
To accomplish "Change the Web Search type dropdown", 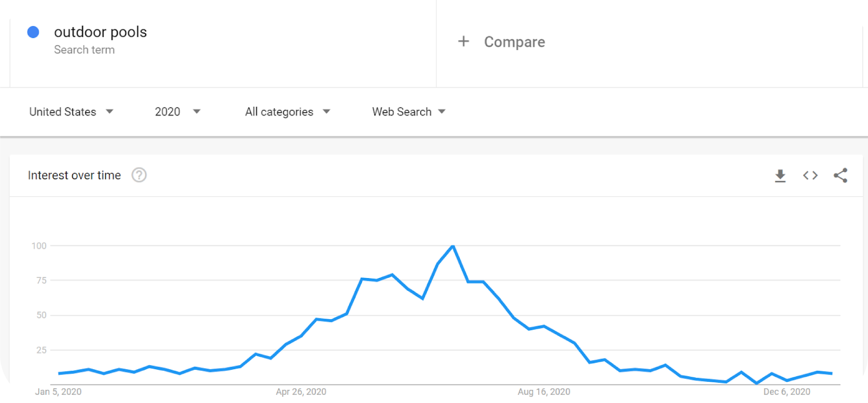I will [409, 112].
